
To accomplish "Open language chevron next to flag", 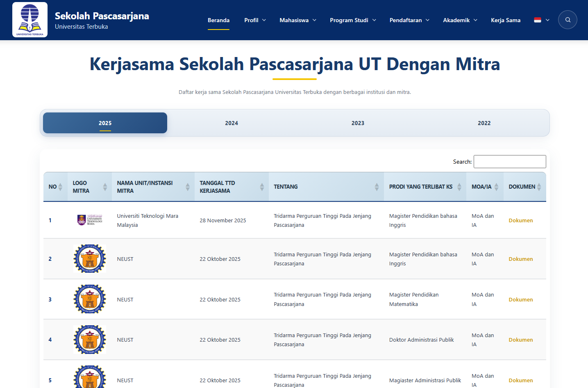I will tap(547, 20).
